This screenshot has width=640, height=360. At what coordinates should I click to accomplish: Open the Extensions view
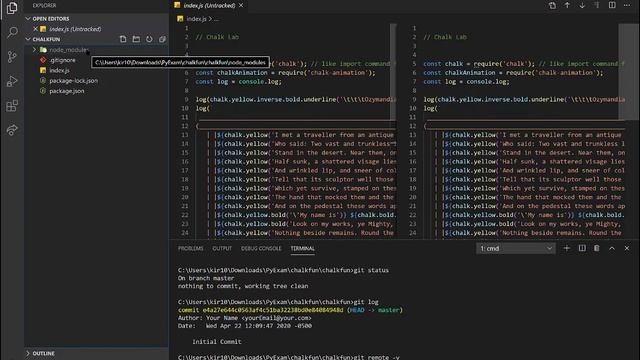pos(12,106)
